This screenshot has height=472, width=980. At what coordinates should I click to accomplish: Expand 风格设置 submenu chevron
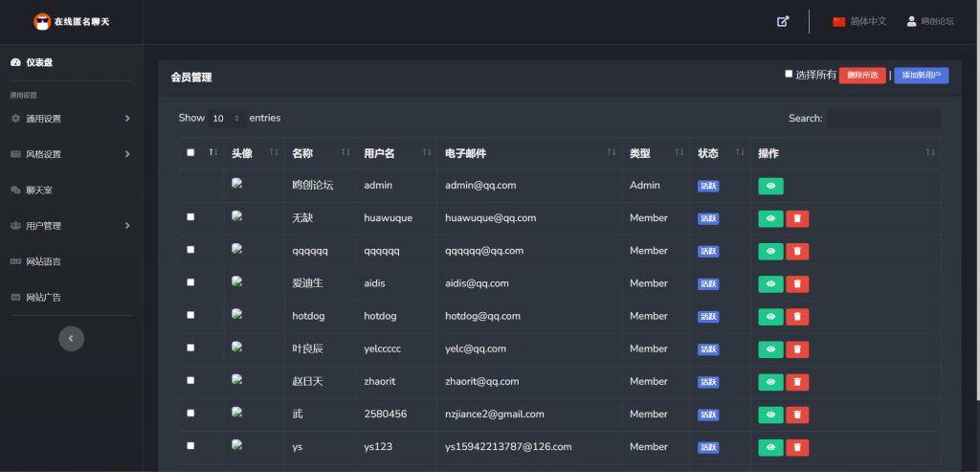pyautogui.click(x=127, y=154)
